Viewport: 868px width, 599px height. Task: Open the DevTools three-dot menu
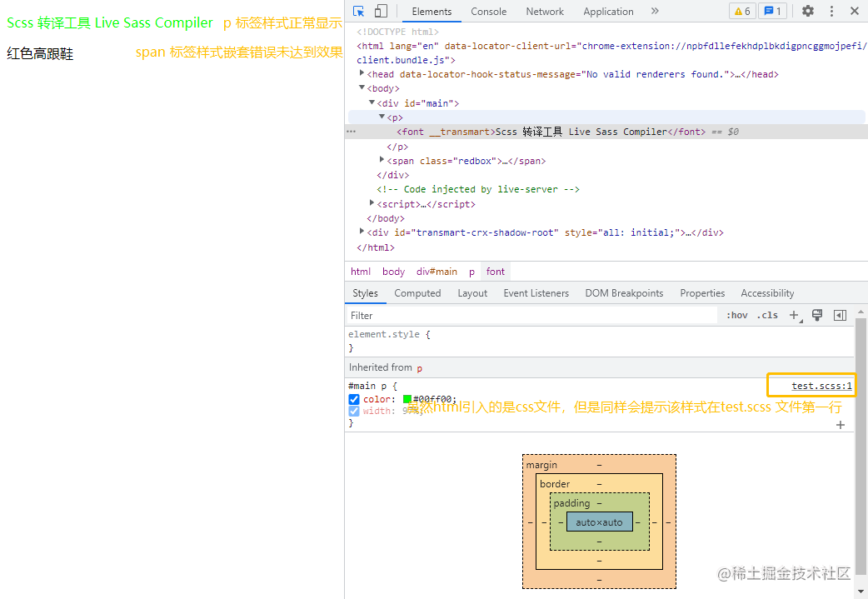tap(831, 11)
